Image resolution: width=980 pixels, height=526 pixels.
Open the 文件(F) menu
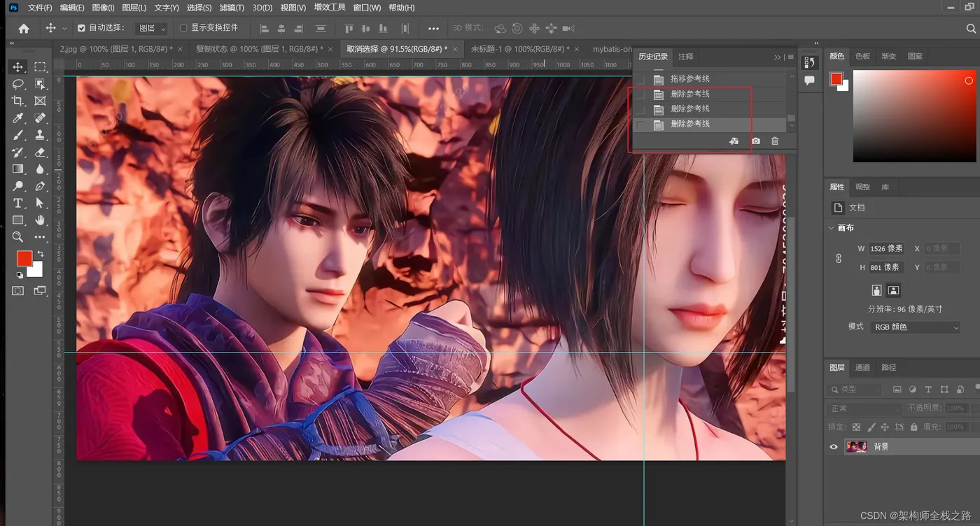(40, 8)
